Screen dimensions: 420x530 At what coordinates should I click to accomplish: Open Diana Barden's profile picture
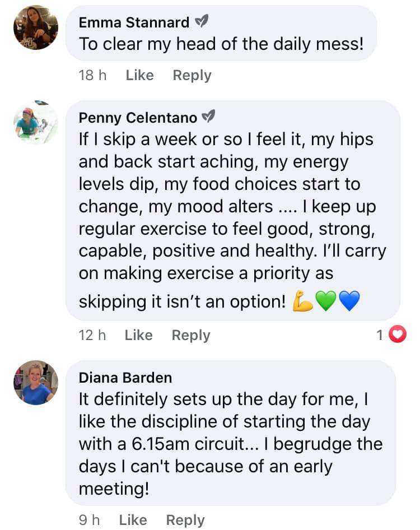click(x=36, y=383)
